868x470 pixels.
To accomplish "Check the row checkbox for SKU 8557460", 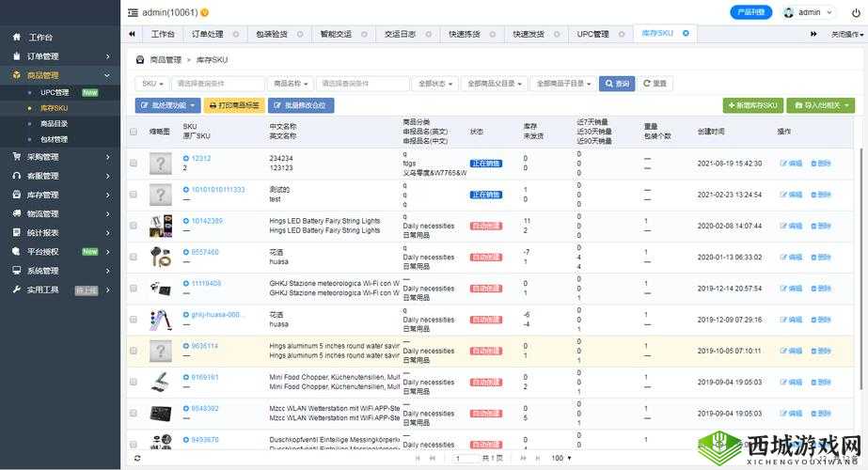I will coord(134,257).
